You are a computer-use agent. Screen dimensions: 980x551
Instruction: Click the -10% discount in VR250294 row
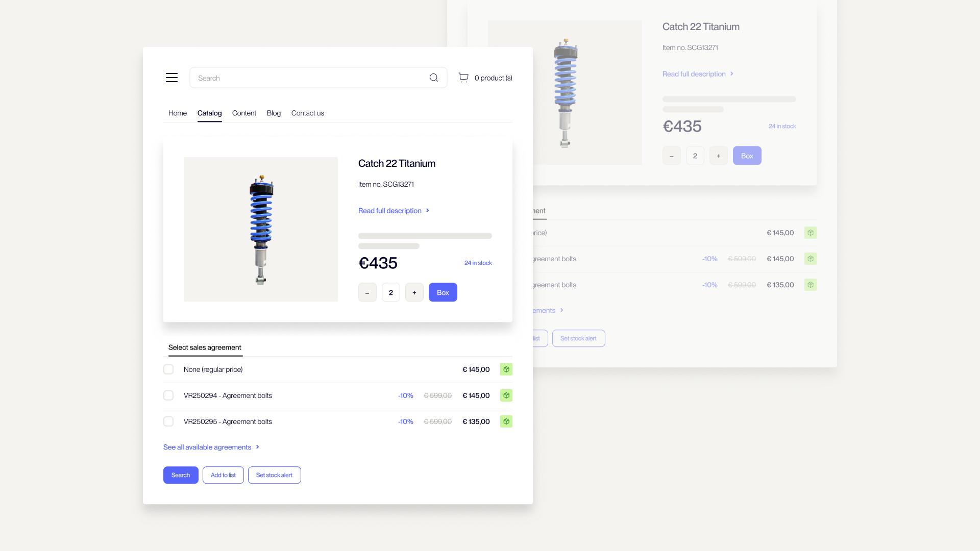click(406, 395)
